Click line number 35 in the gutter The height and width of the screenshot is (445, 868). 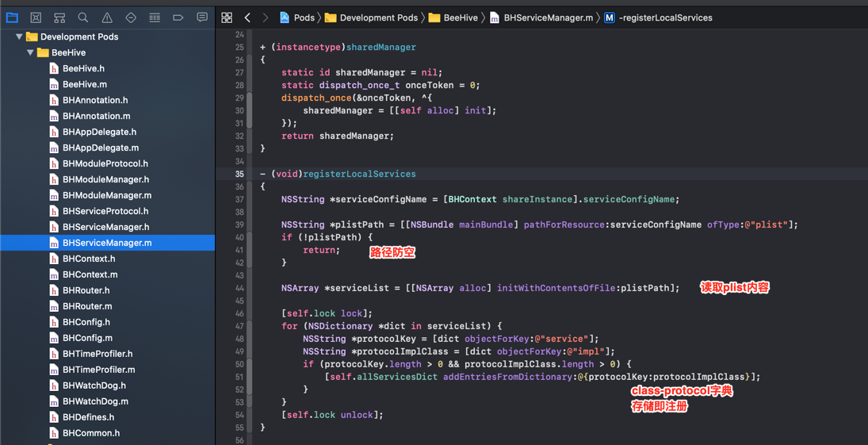click(239, 174)
